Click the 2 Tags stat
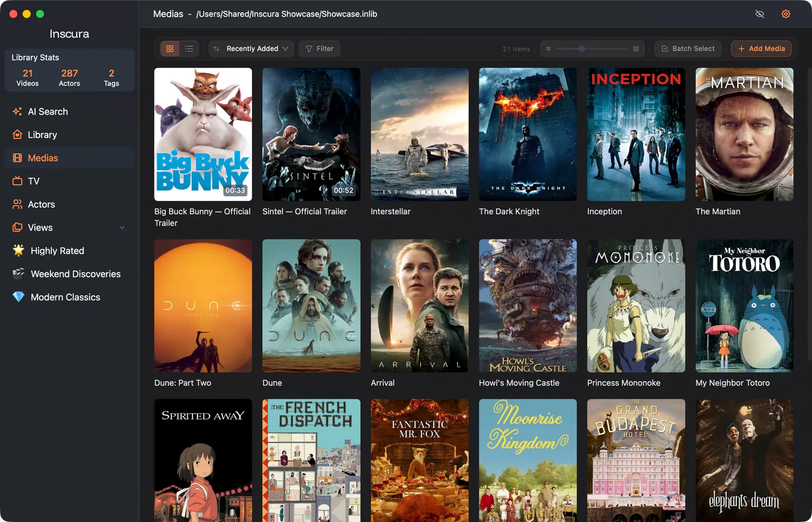 [112, 78]
